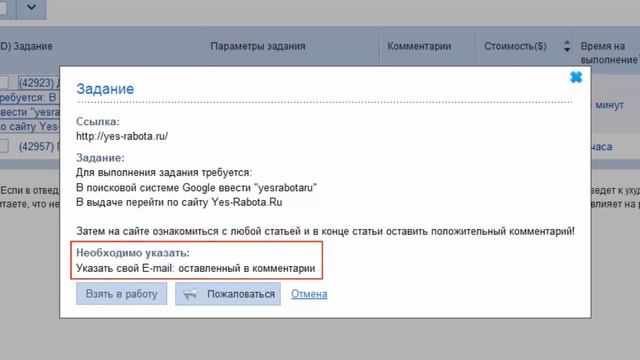Tick the checkbox for task 42957
The image size is (640, 360).
click(4, 146)
